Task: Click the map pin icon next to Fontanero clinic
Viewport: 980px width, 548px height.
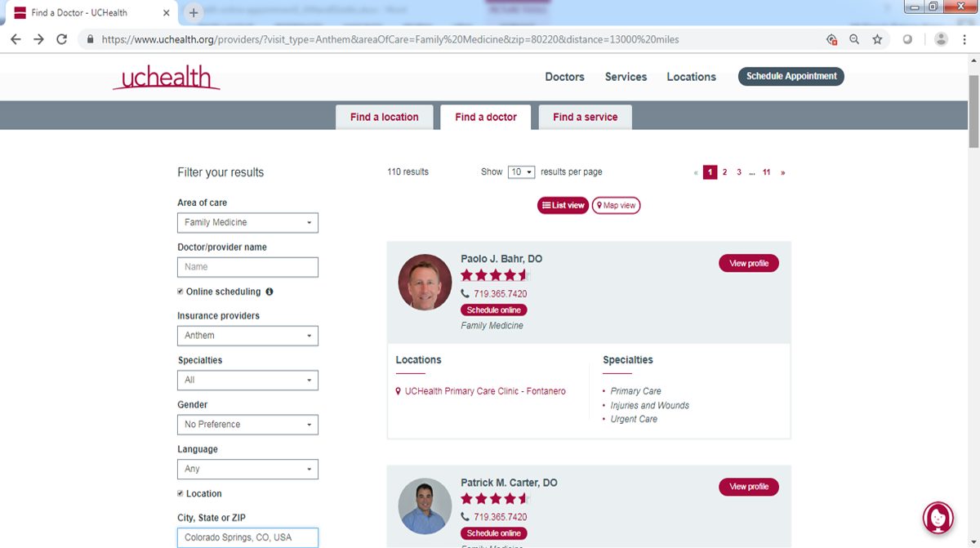Action: (399, 391)
